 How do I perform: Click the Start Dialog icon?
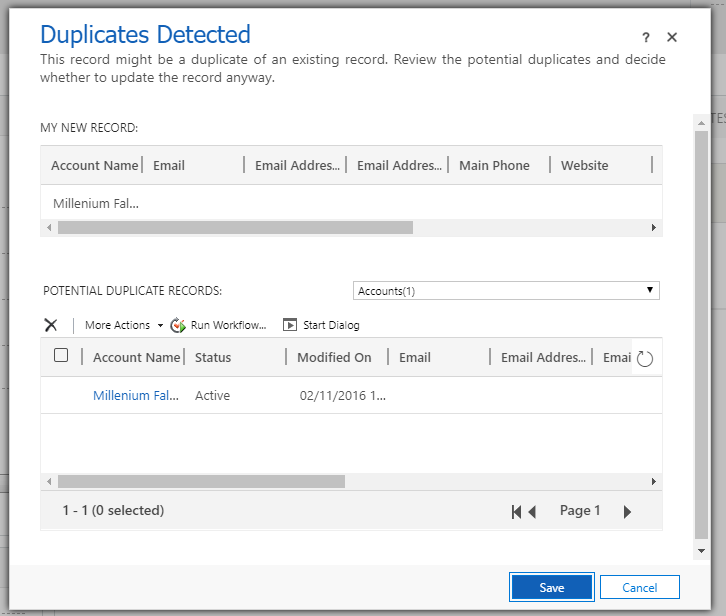click(290, 325)
